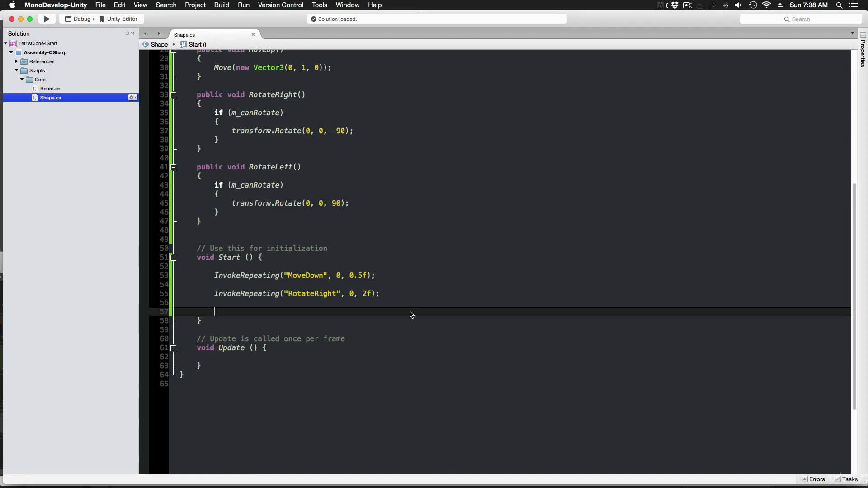This screenshot has height=488, width=868.
Task: Click the Run menu in menu bar
Action: [243, 5]
